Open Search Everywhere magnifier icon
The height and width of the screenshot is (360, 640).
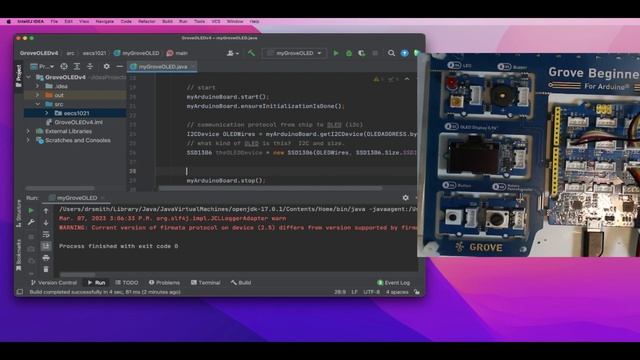click(391, 53)
